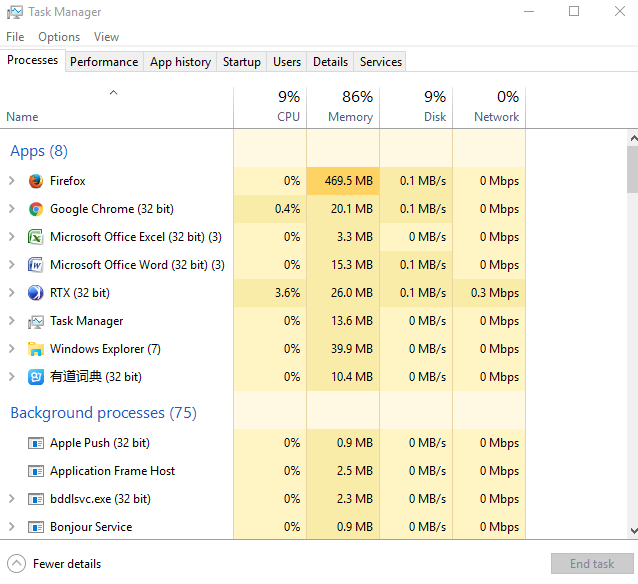Click the Firefox app icon

pos(36,181)
